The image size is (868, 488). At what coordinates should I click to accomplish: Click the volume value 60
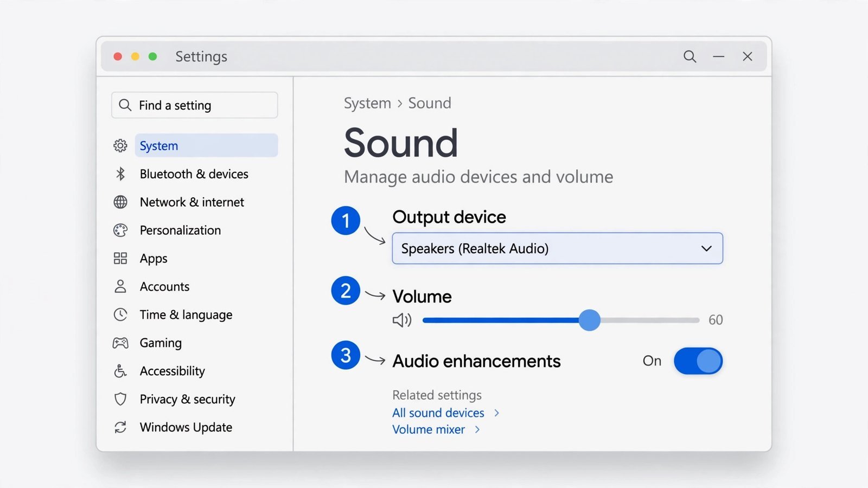716,320
